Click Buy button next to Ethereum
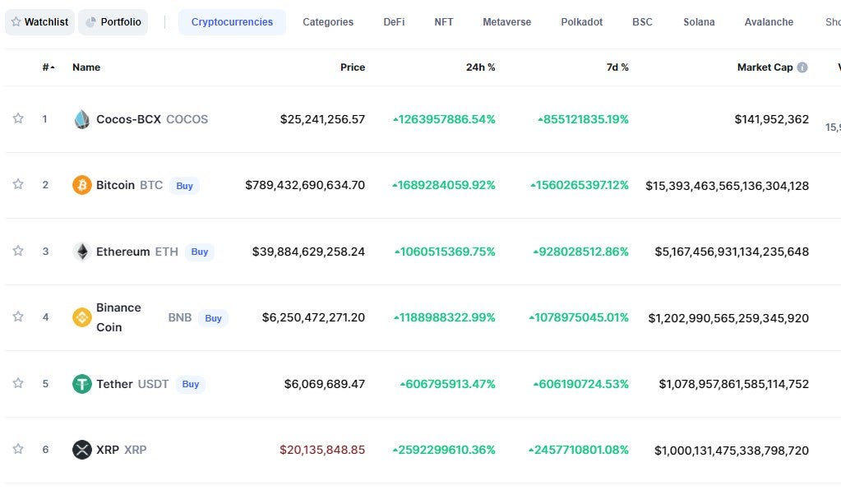Image resolution: width=841 pixels, height=504 pixels. tap(200, 252)
